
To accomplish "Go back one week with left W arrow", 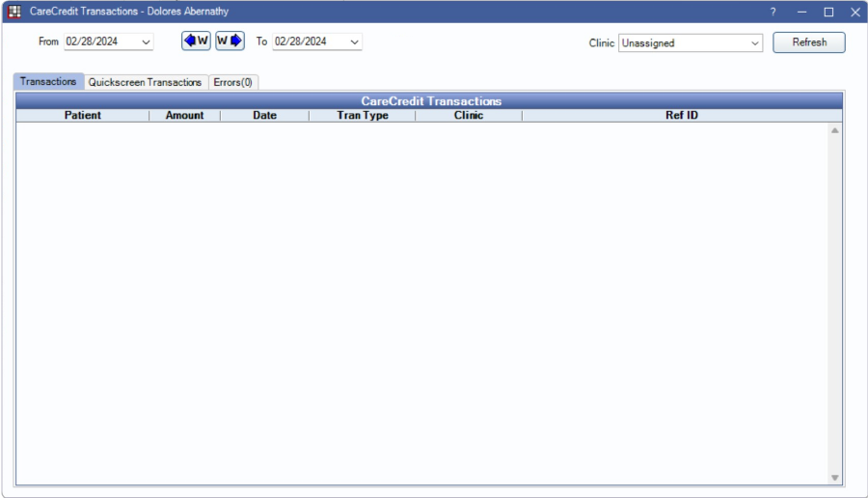I will coord(196,41).
